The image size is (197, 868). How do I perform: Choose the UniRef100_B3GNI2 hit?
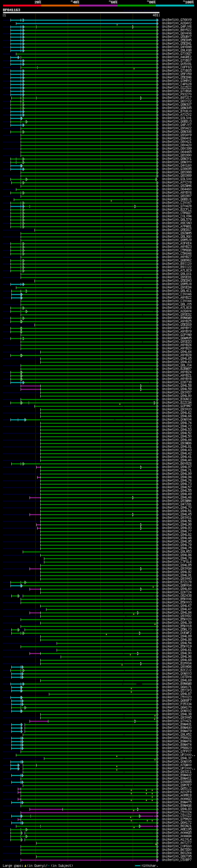177,399
